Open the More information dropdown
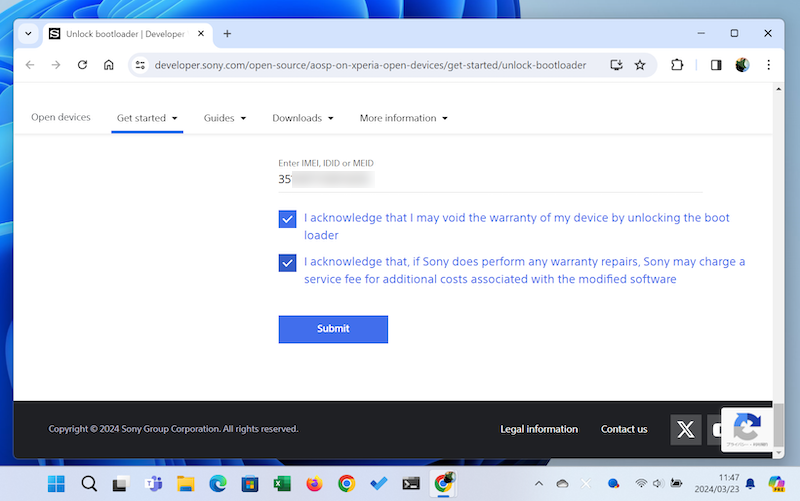Image resolution: width=800 pixels, height=501 pixels. (403, 118)
